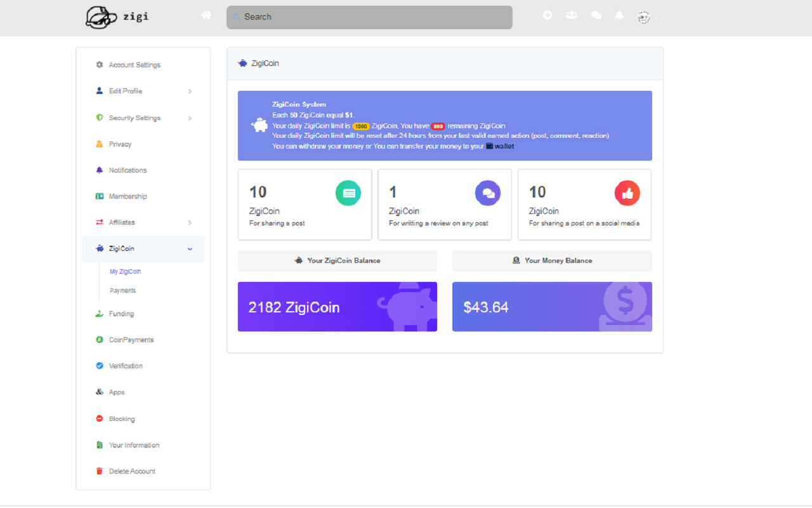Viewport: 812px width, 508px height.
Task: Open friend requests people icon
Action: click(572, 15)
